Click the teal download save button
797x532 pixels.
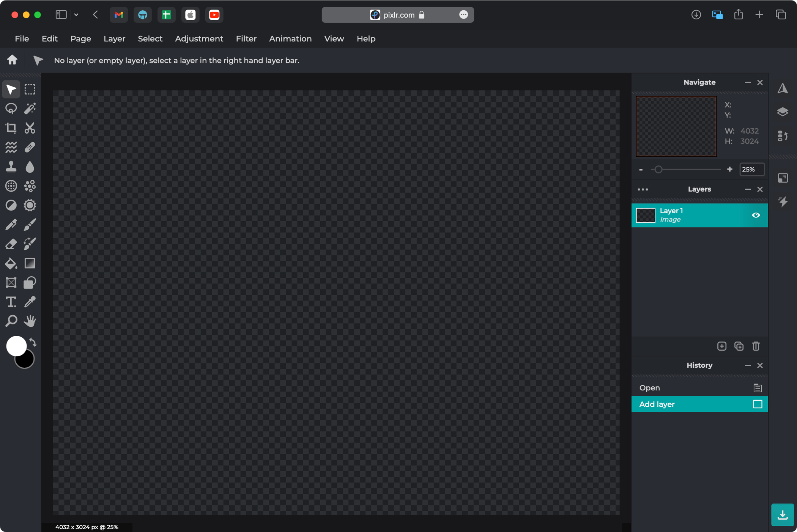pyautogui.click(x=782, y=515)
